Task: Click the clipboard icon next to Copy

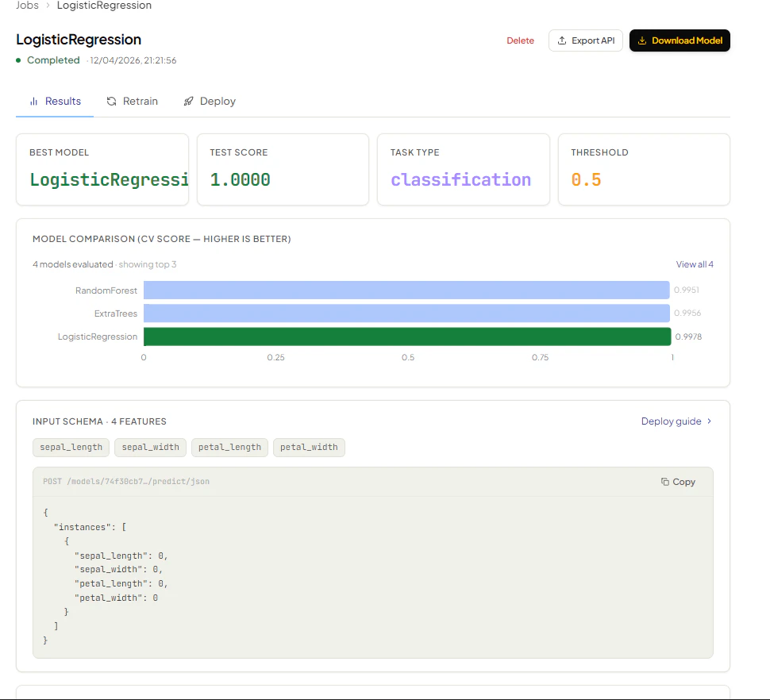Action: pos(665,482)
